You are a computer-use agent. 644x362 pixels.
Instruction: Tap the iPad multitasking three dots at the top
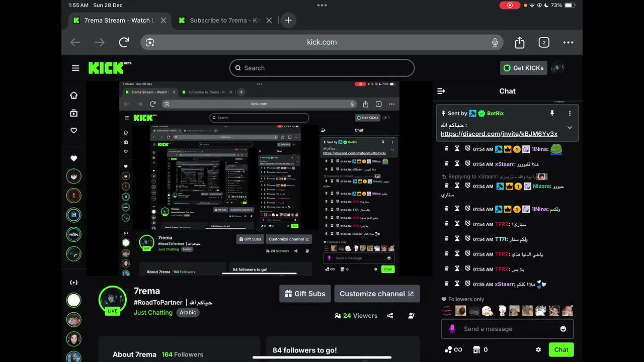click(x=322, y=5)
